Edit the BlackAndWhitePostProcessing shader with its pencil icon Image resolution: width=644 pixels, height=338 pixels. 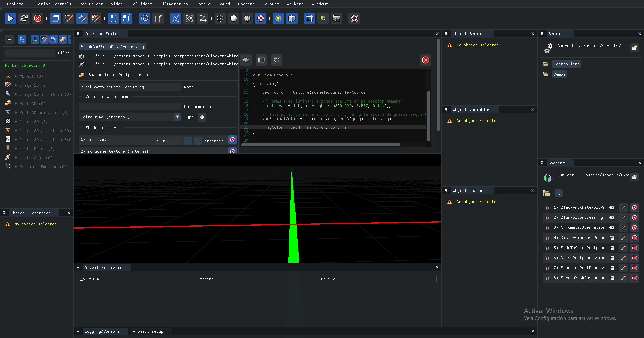tap(623, 208)
